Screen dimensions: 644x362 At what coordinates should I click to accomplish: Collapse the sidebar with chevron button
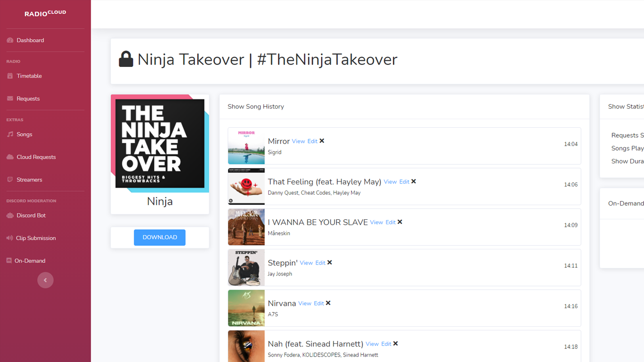(45, 280)
